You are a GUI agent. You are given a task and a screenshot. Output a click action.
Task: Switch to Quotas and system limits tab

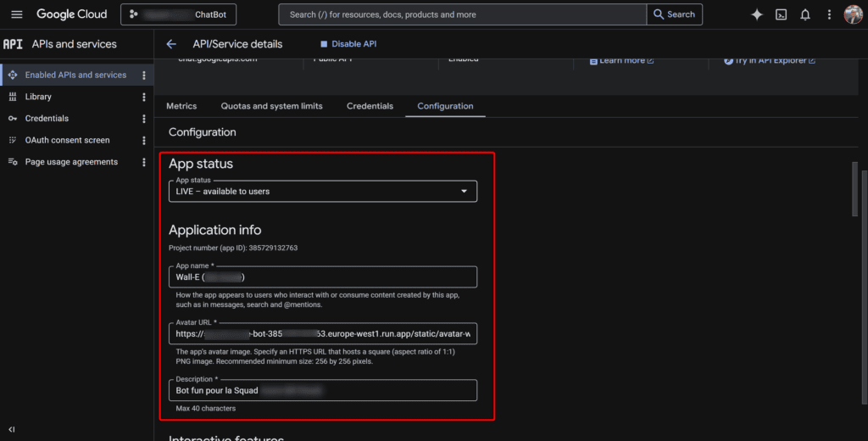[x=272, y=106]
